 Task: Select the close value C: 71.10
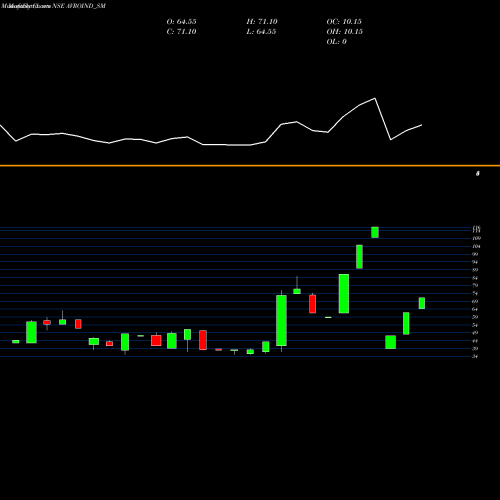pos(181,32)
